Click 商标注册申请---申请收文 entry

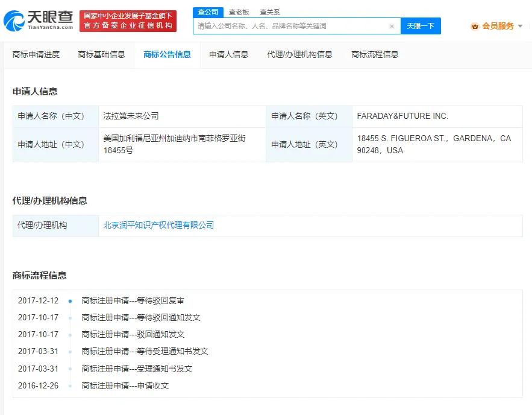click(x=125, y=386)
